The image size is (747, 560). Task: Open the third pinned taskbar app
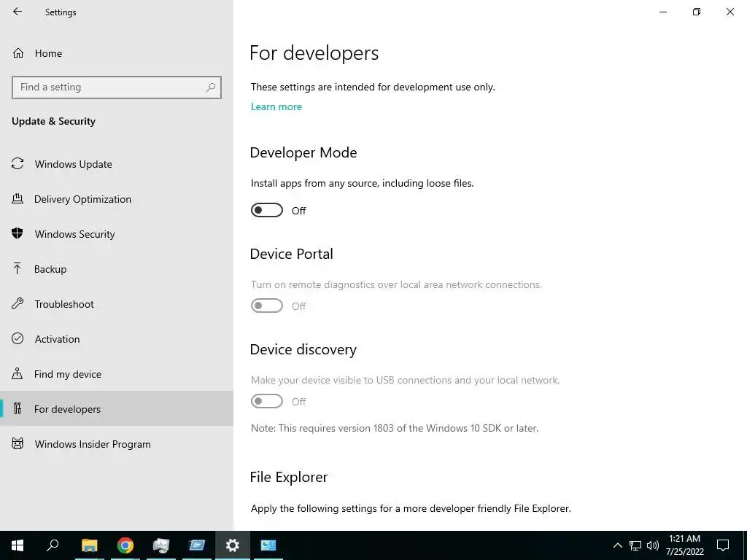(161, 545)
